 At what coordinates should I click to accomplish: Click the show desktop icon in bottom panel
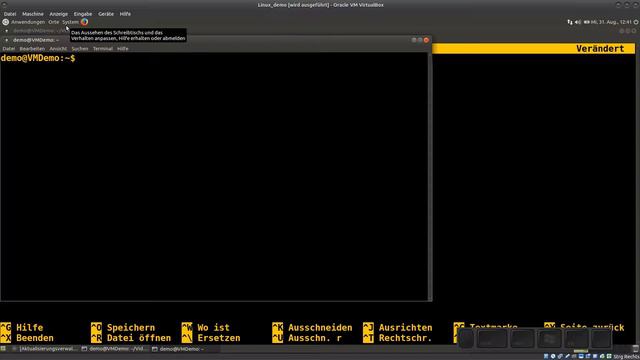[x=3, y=349]
